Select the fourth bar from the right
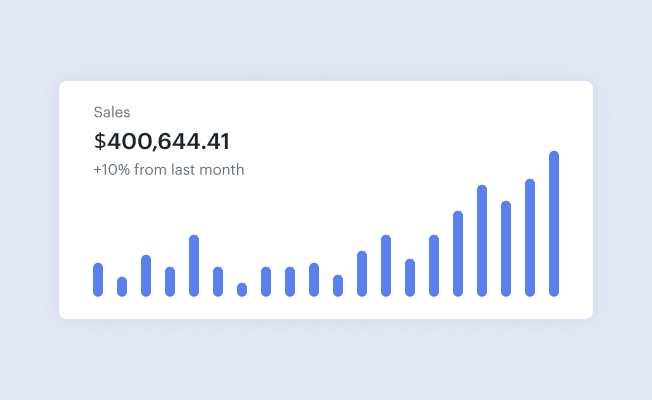This screenshot has height=400, width=652. point(482,241)
